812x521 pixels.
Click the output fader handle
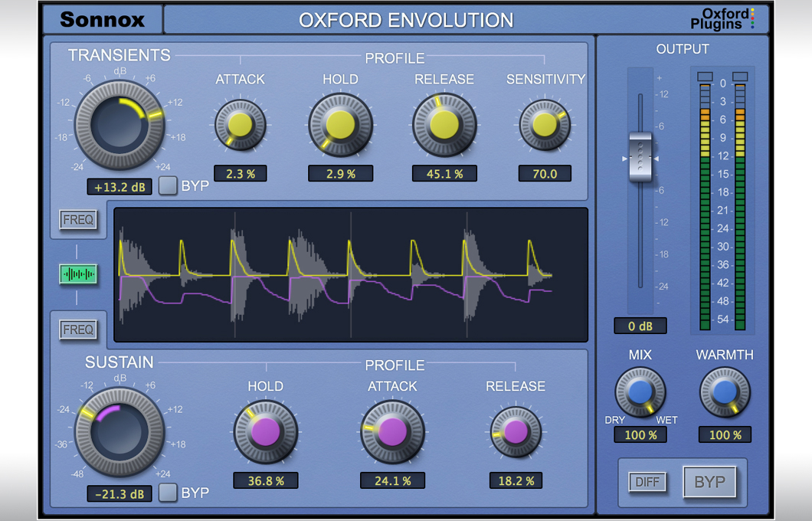coord(640,157)
